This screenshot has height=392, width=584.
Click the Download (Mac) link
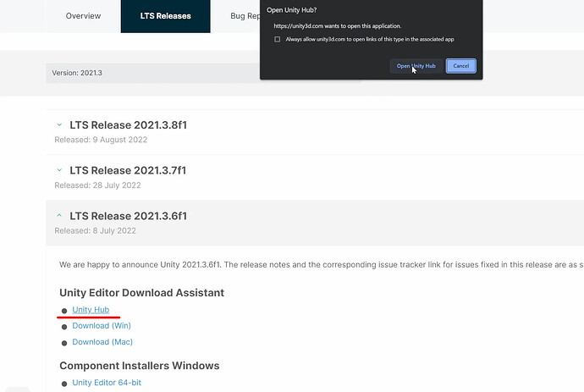click(x=102, y=342)
